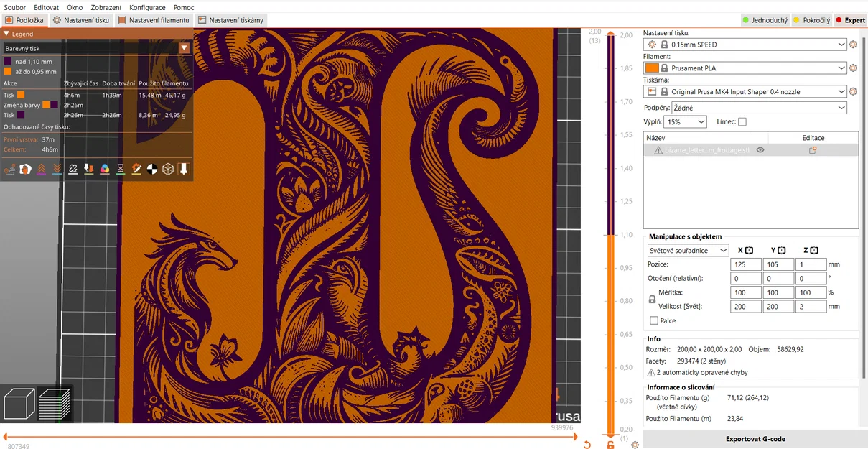Screen dimensions: 868x449
Task: Toggle Deretractions icon in legend toolbar
Action: (x=57, y=169)
